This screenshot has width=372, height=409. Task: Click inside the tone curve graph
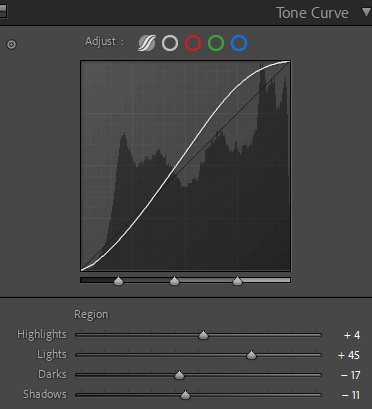(185, 166)
